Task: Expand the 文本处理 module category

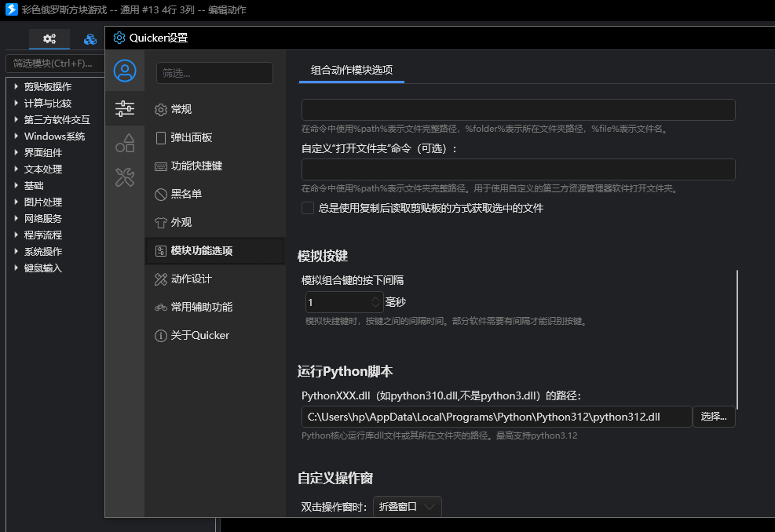Action: [x=16, y=169]
